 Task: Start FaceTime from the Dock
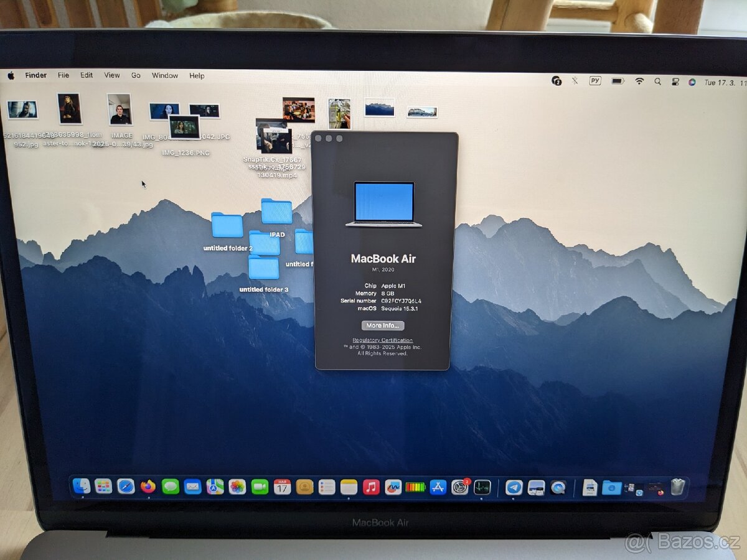[x=260, y=487]
